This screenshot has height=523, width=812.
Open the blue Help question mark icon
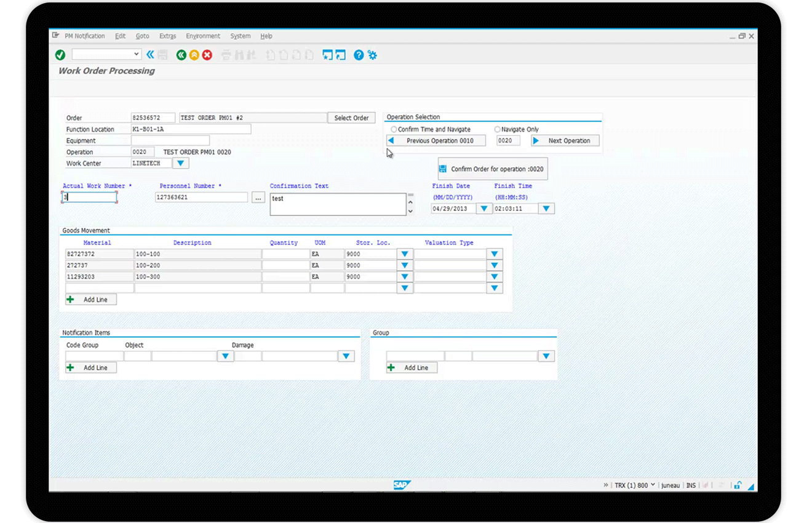(x=359, y=55)
